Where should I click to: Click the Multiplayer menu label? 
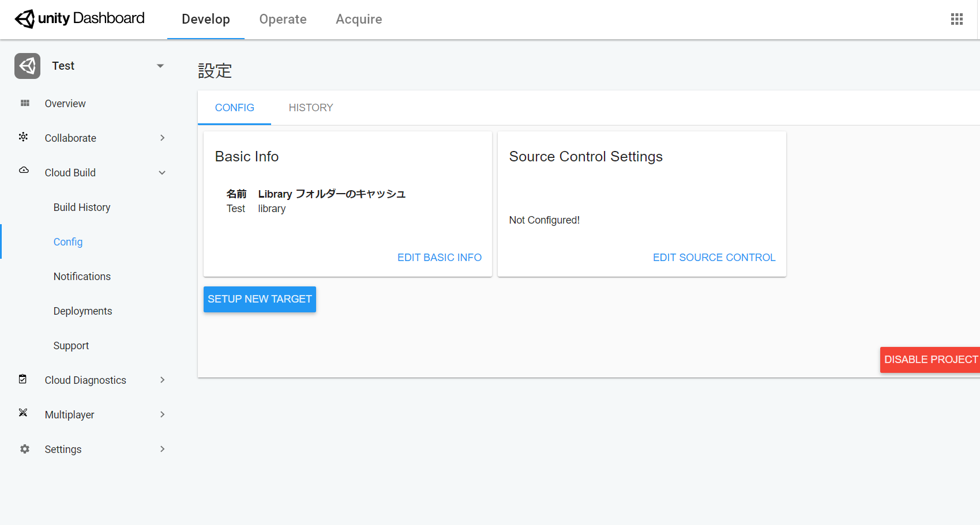69,415
